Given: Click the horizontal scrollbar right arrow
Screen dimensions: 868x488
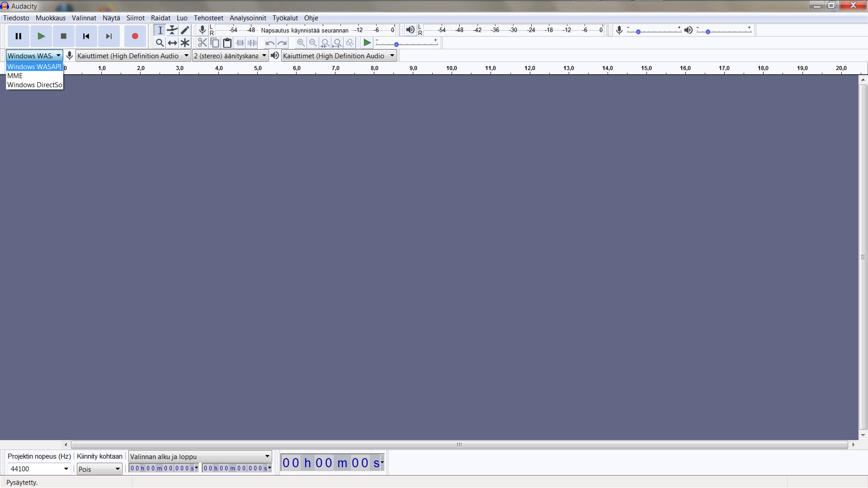Looking at the screenshot, I should (854, 445).
